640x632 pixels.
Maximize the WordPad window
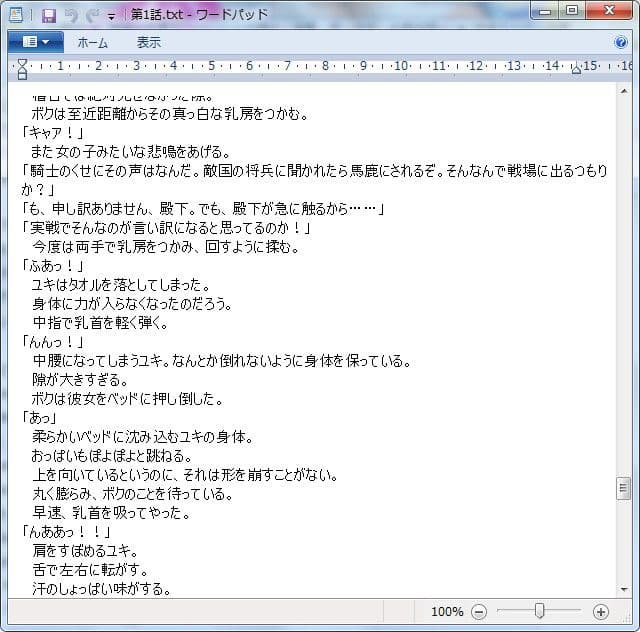tap(571, 11)
